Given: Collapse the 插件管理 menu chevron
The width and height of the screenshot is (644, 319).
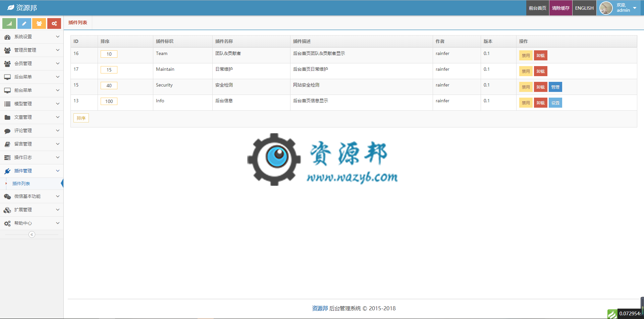Looking at the screenshot, I should [x=58, y=171].
